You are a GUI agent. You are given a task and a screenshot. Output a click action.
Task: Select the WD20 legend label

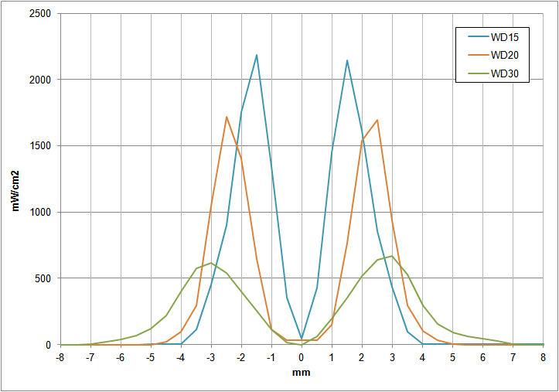tap(506, 55)
